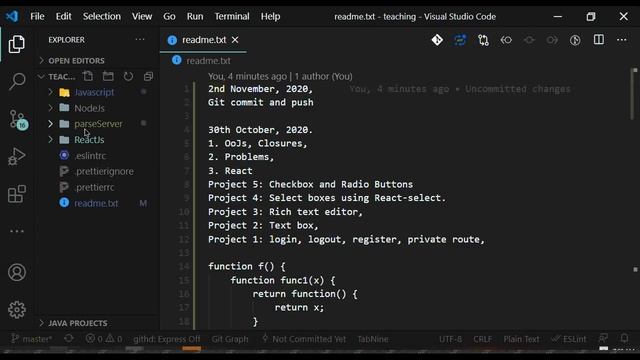
Task: Change Plain Text language mode
Action: point(521,339)
